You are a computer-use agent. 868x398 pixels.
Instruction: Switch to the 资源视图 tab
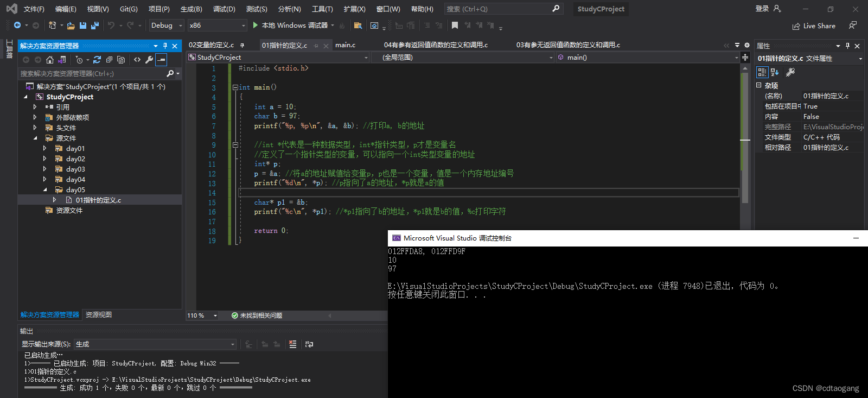point(99,315)
